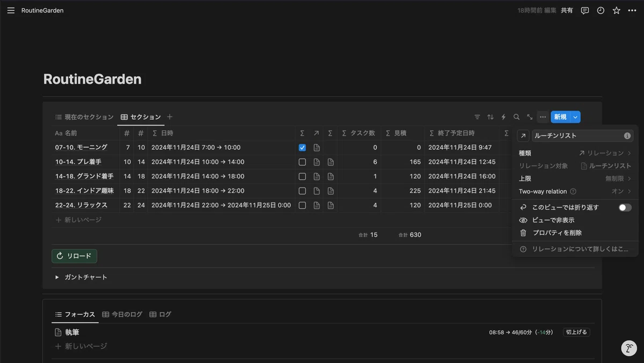Screen dimensions: 644x363
Task: Open リレーションについて詳しくはこ... help link
Action: [575, 249]
